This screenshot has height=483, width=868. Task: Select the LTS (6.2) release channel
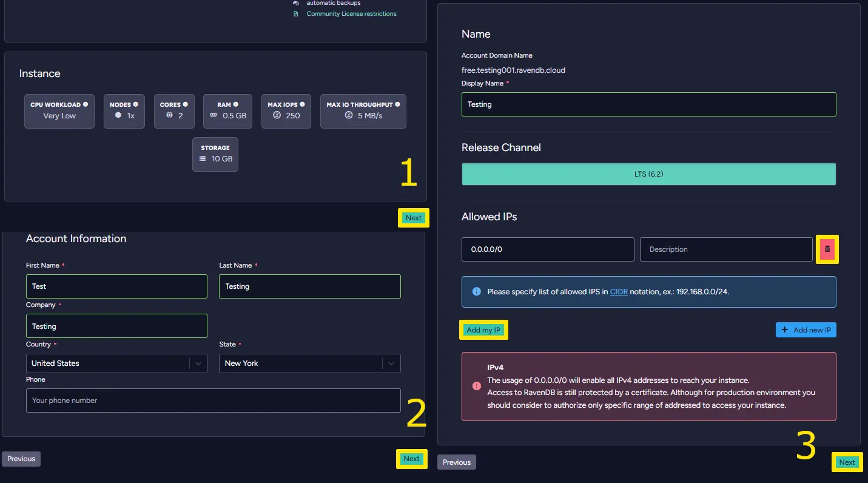(x=648, y=174)
